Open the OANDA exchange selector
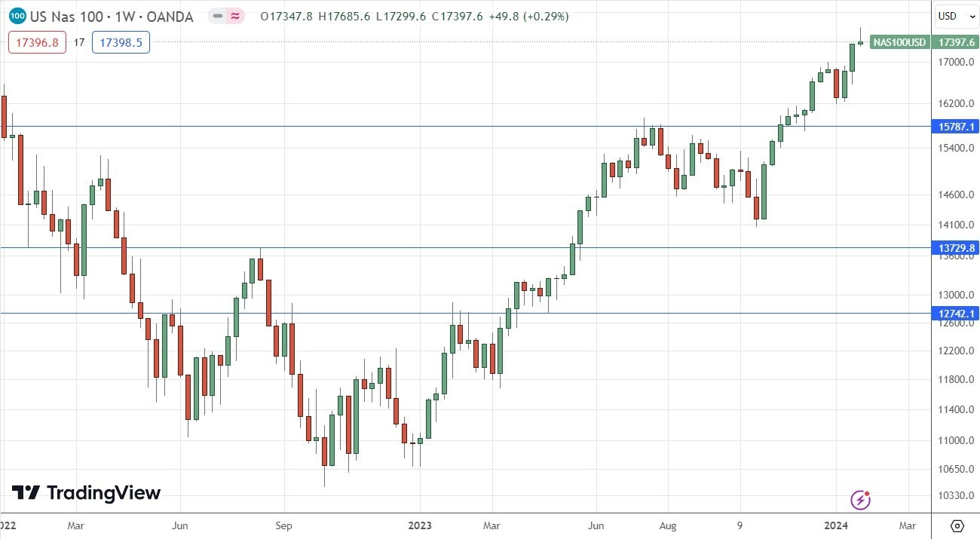Image resolution: width=980 pixels, height=539 pixels. [167, 16]
